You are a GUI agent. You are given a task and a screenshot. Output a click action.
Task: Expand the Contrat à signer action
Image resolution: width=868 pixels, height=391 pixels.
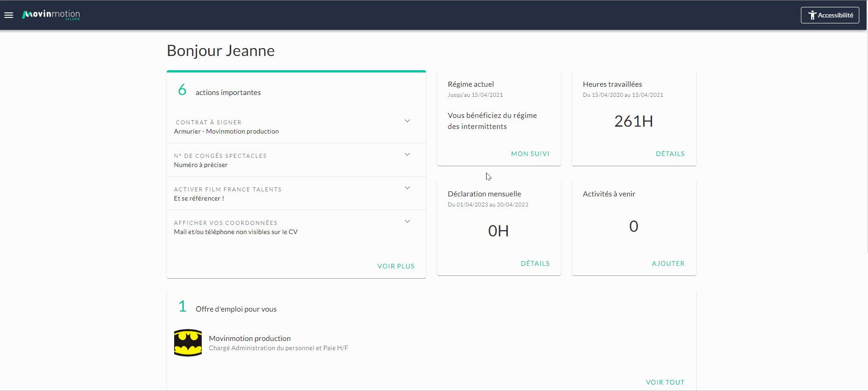[x=407, y=121]
